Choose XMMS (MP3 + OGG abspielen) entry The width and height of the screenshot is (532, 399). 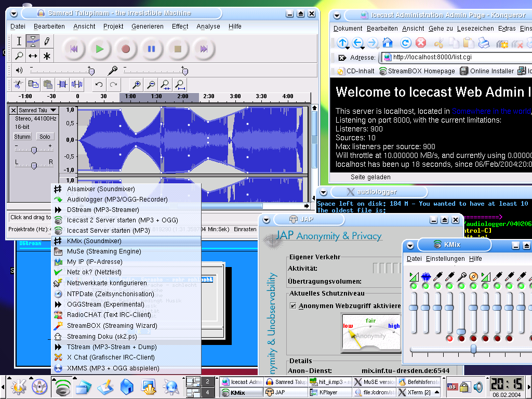[126, 368]
